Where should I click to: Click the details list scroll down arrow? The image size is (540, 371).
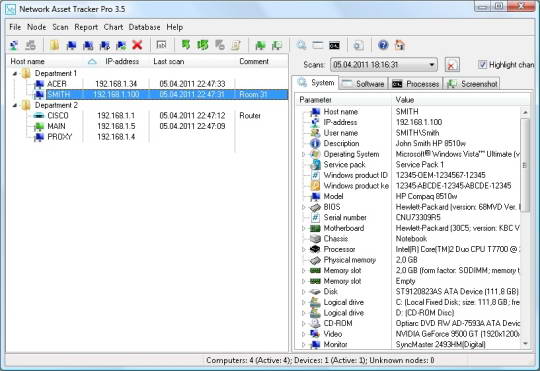pyautogui.click(x=525, y=343)
